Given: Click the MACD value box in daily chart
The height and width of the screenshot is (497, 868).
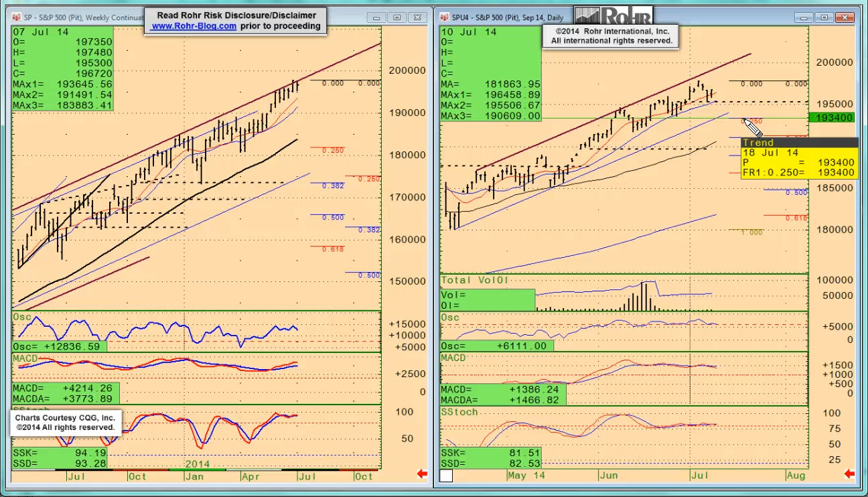Looking at the screenshot, I should click(502, 395).
